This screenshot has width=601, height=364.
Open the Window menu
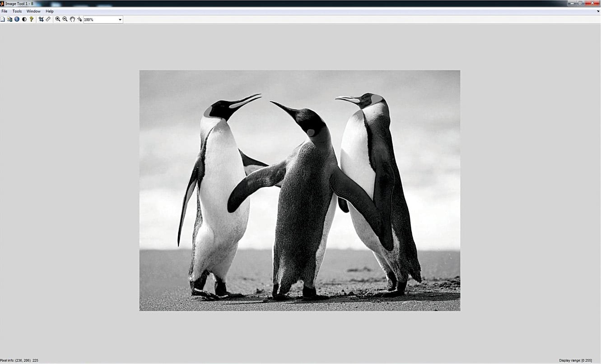pos(33,11)
